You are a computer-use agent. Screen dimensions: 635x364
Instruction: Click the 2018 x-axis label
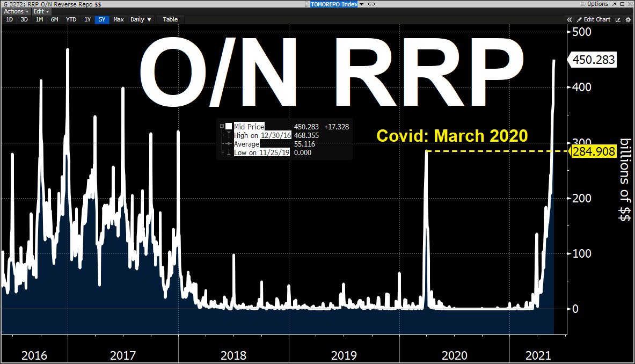[x=233, y=355]
